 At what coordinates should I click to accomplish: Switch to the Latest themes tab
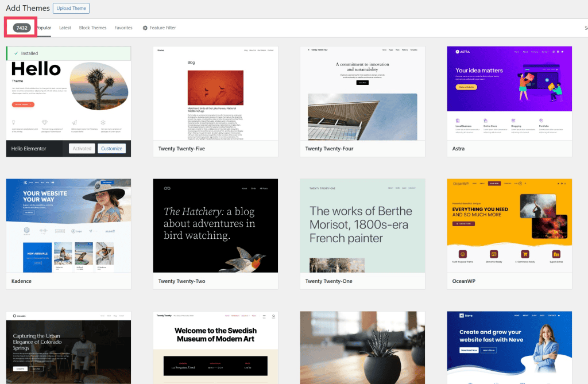click(x=65, y=28)
